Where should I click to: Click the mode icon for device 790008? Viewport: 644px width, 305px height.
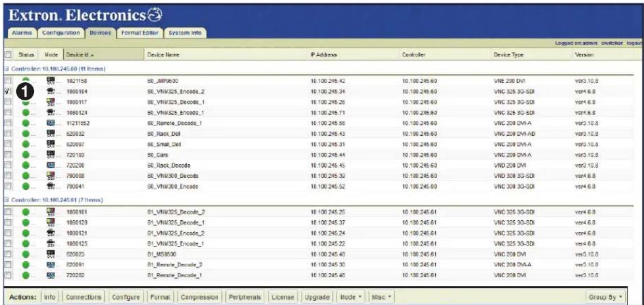(x=50, y=176)
